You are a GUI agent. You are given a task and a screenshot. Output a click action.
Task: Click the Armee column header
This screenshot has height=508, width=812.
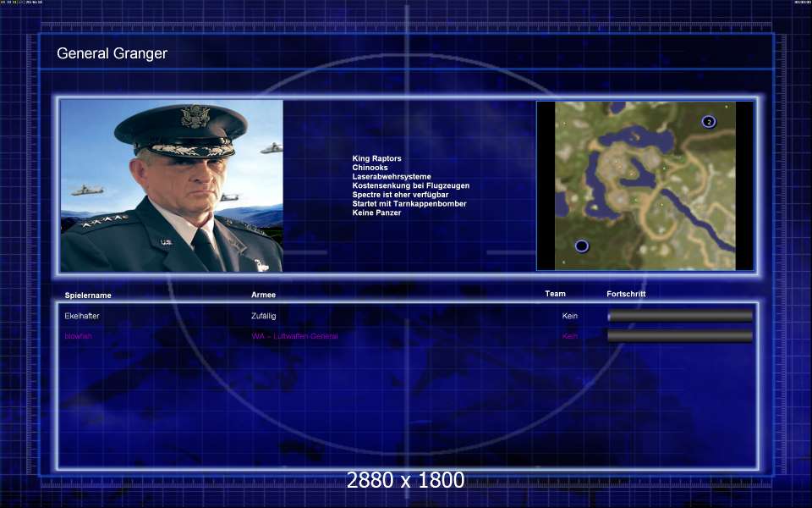263,295
